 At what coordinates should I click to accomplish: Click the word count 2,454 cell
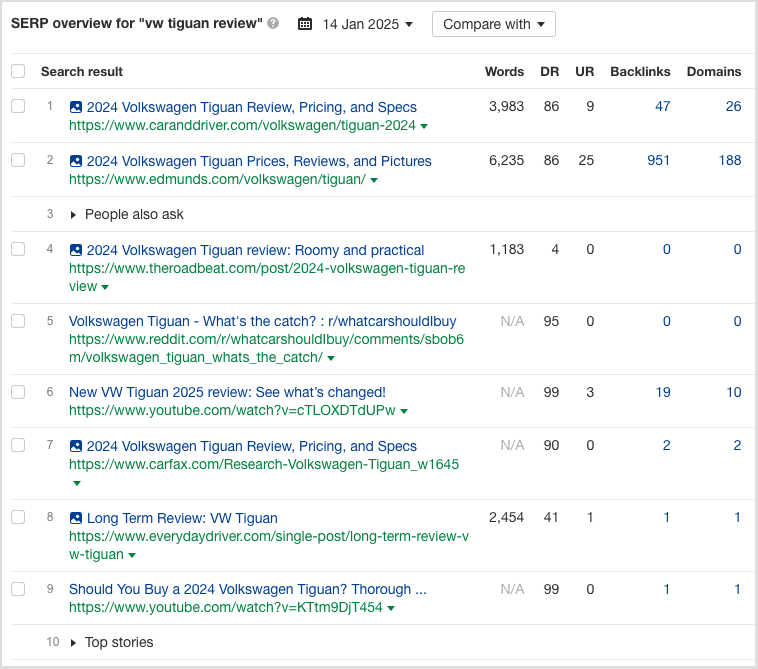click(x=506, y=517)
